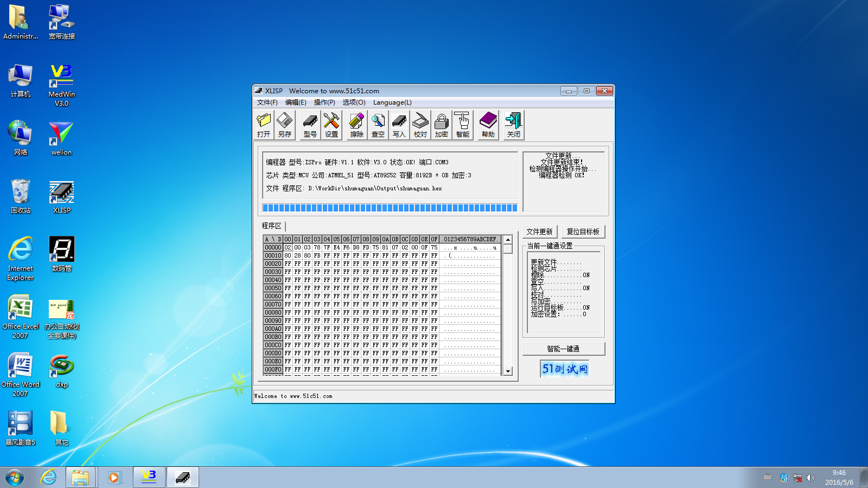Open the 其它 desktop folder

[x=61, y=428]
